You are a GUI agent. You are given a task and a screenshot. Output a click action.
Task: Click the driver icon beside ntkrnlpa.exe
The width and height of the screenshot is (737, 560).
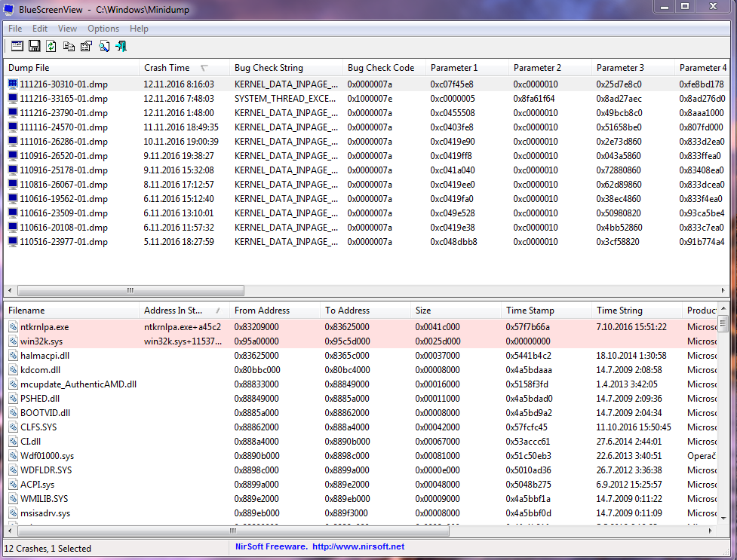tap(13, 327)
